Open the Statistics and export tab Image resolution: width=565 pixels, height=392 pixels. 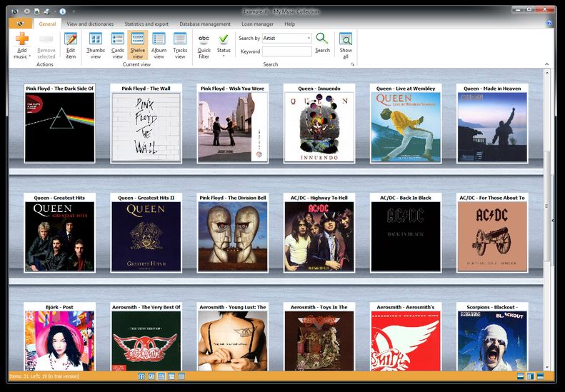(x=146, y=24)
